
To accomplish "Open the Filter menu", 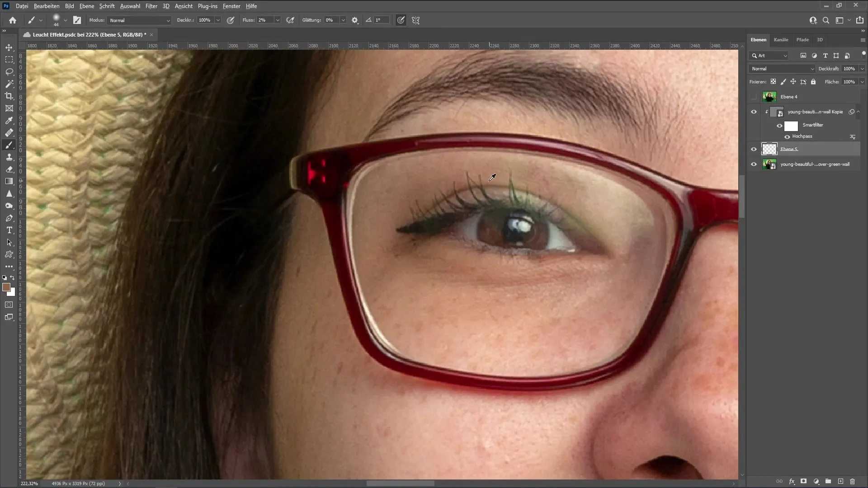I will pos(151,6).
